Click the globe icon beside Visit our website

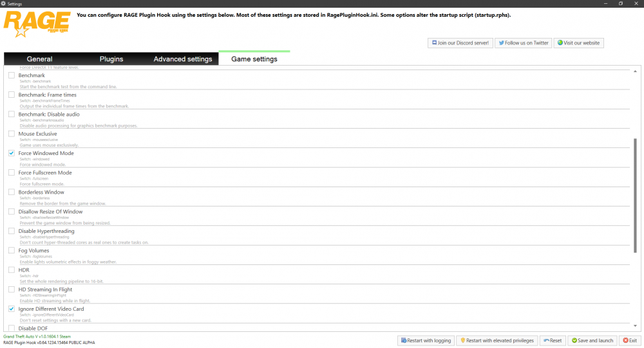point(560,42)
